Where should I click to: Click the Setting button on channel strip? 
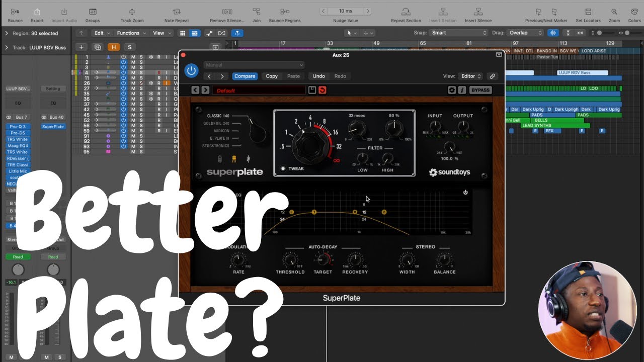[x=53, y=89]
